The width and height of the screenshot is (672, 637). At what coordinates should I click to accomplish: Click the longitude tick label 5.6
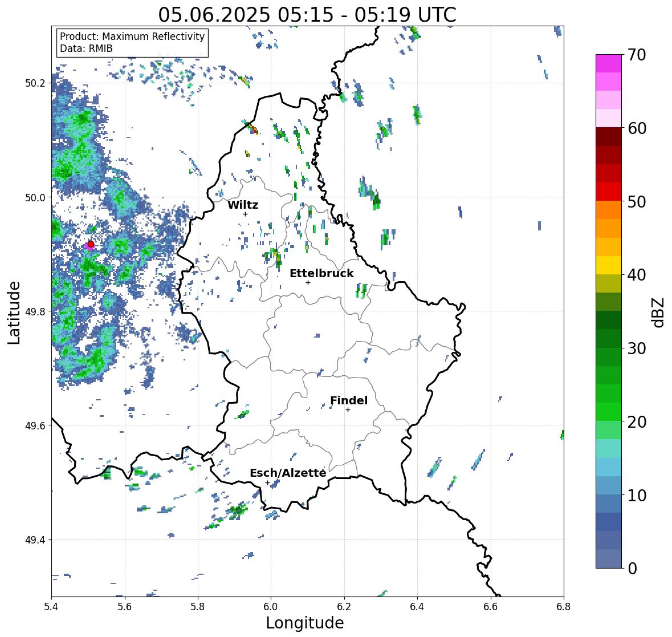point(124,606)
